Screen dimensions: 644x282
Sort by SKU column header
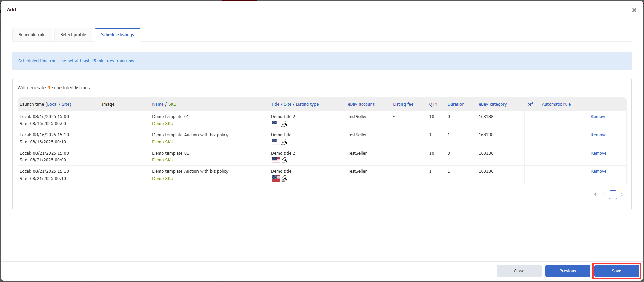pyautogui.click(x=172, y=104)
